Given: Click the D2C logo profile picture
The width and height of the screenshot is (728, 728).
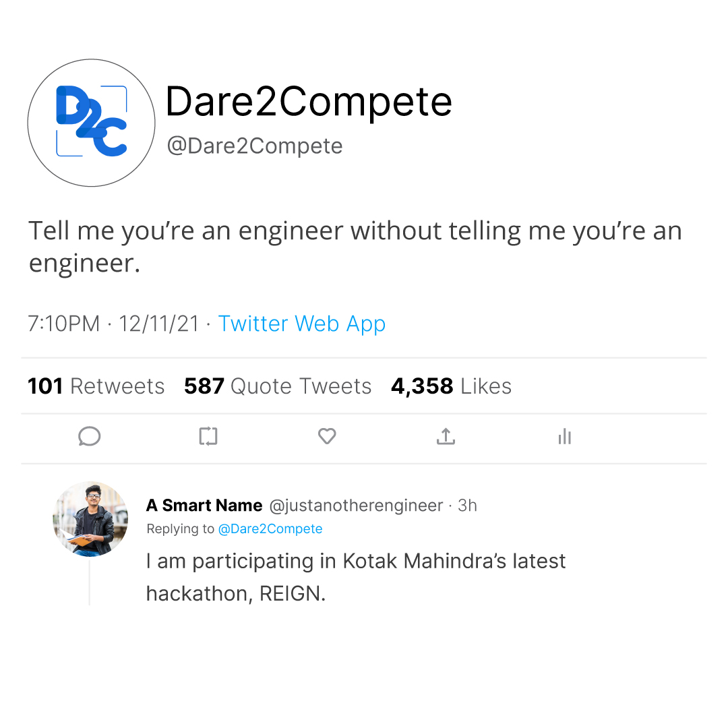Looking at the screenshot, I should pyautogui.click(x=92, y=123).
